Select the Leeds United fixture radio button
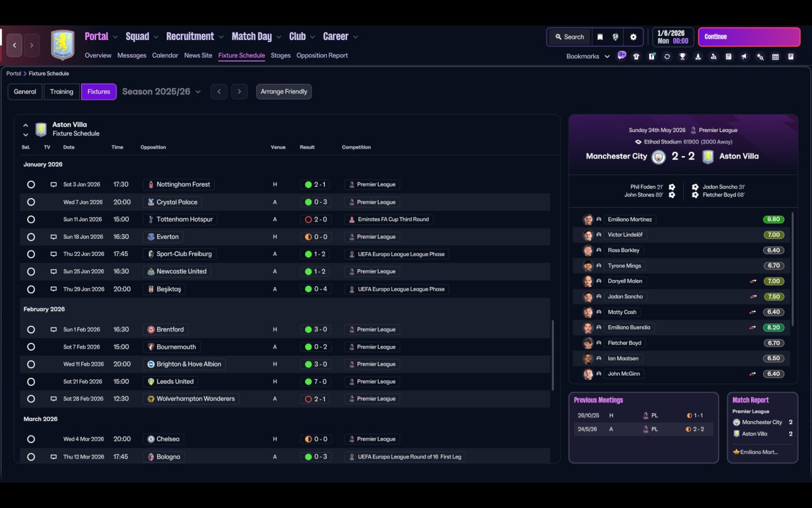 point(30,382)
